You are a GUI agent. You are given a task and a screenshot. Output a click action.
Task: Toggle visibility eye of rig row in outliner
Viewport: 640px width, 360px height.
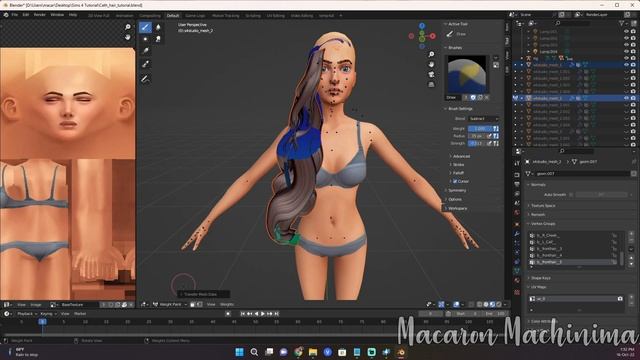(x=626, y=58)
